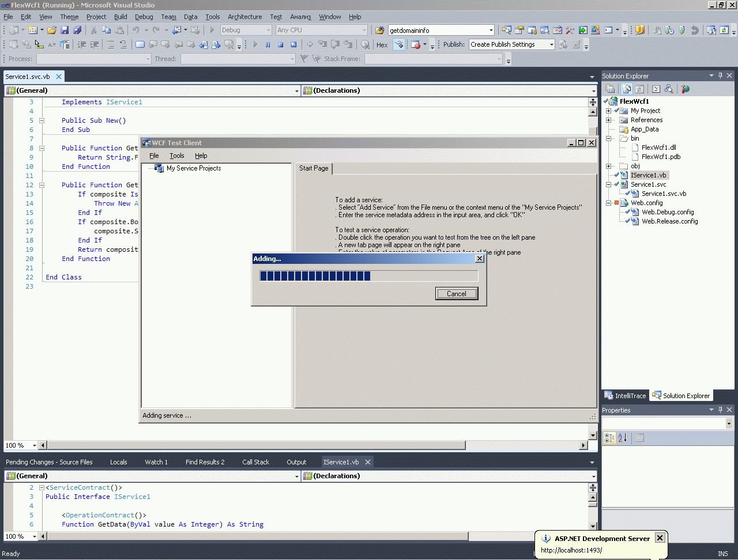Screen dimensions: 738x560
Task: Open the ASP.NET Configuration globe icon
Action: (685, 89)
